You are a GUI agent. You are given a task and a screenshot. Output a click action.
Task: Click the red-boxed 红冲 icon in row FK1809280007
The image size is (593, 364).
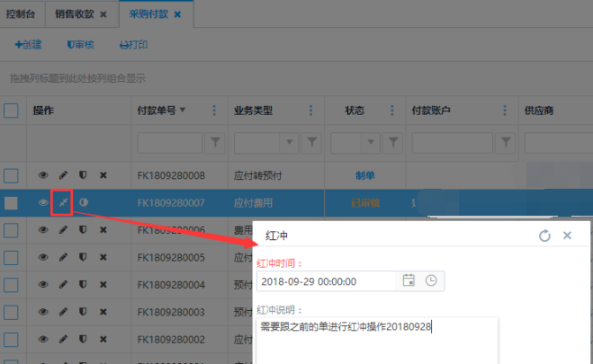click(63, 203)
